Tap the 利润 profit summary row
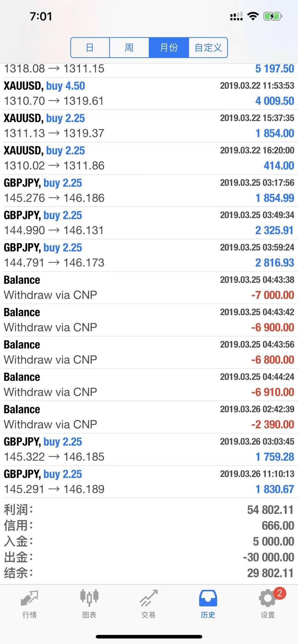This screenshot has height=644, width=298. tap(149, 510)
